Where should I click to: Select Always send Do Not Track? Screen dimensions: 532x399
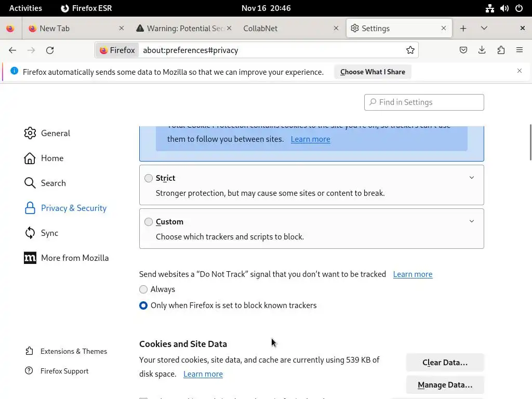coord(143,289)
